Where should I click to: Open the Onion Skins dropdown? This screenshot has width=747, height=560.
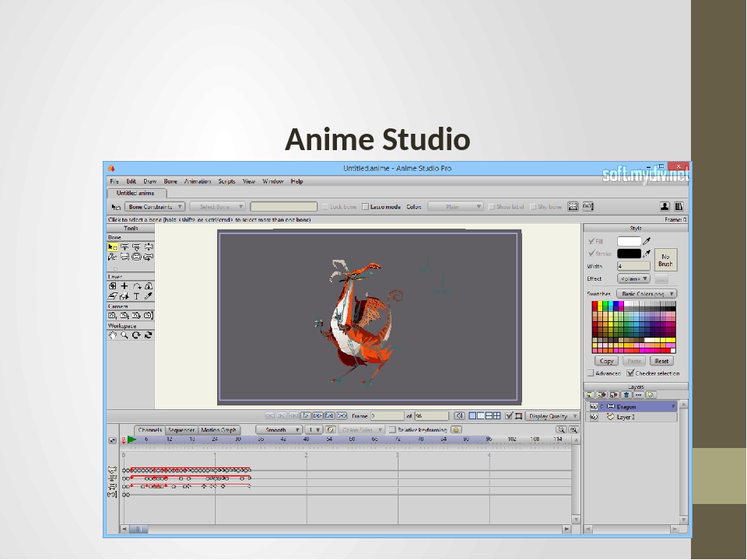[360, 429]
